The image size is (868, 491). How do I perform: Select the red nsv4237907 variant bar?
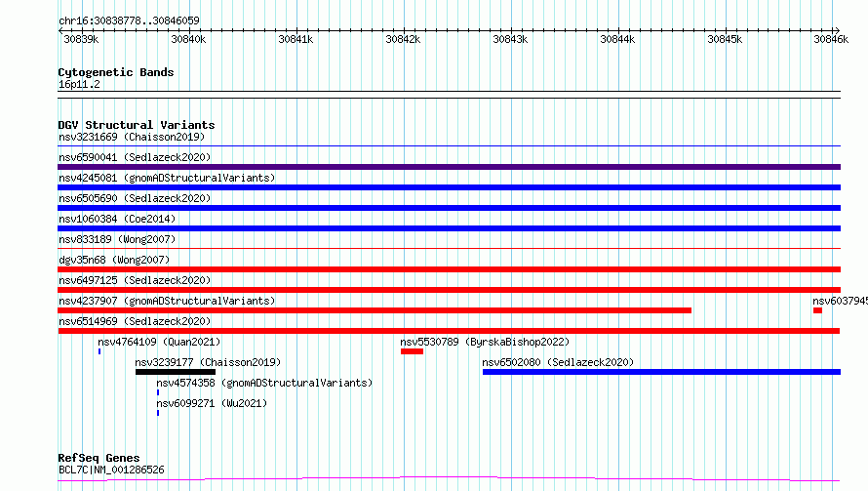375,310
